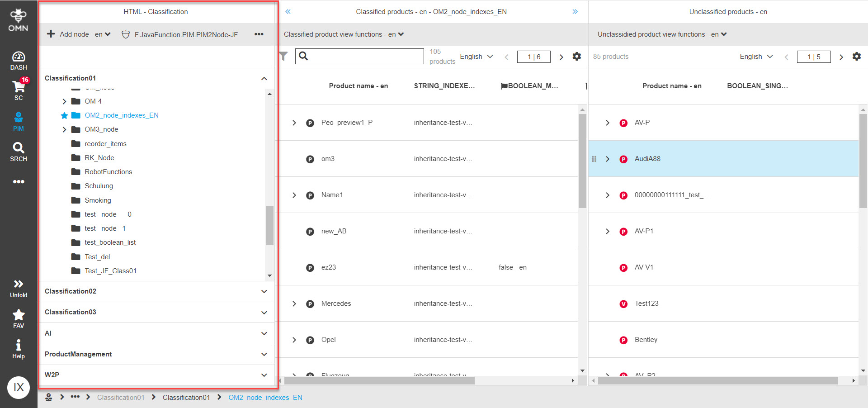Collapse the Classification01 section

(x=264, y=78)
